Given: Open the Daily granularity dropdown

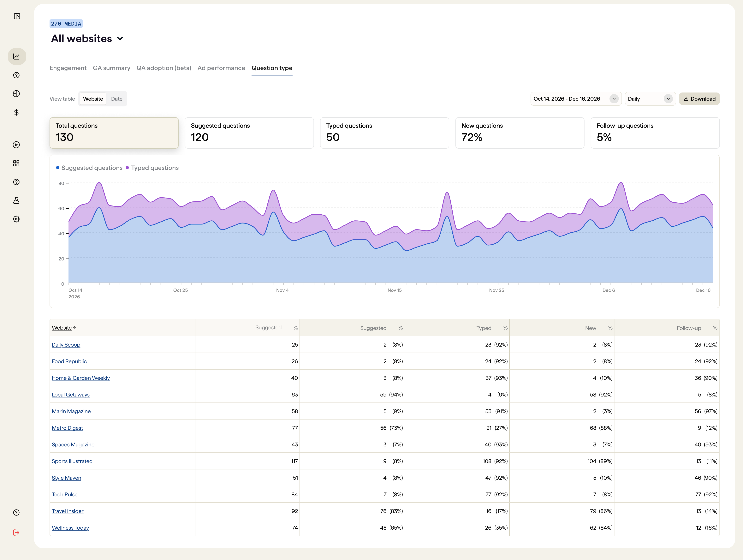Looking at the screenshot, I should point(650,99).
